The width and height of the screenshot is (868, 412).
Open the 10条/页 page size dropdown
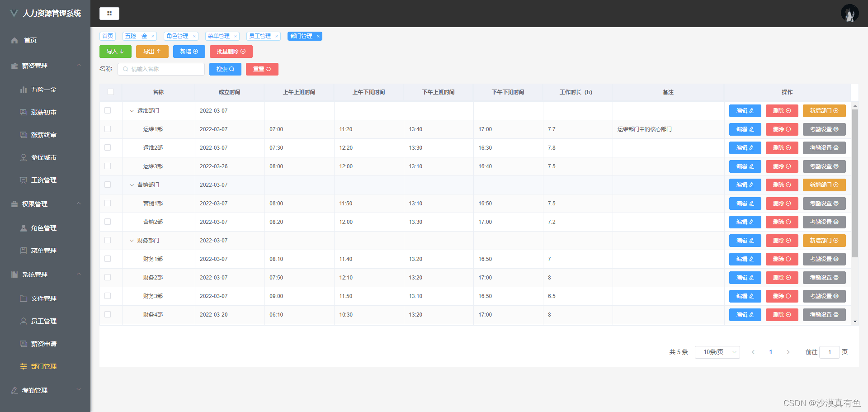click(717, 352)
